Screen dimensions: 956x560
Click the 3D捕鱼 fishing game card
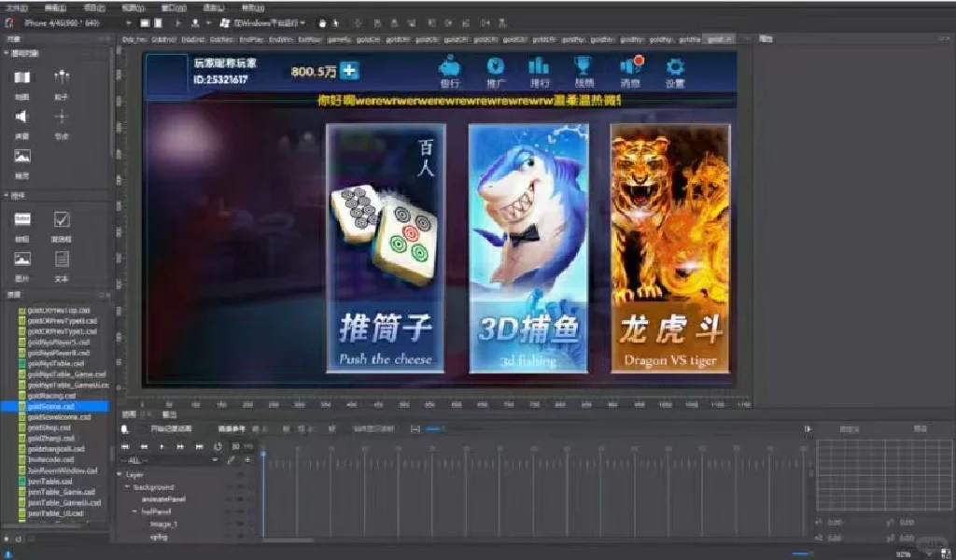(528, 248)
